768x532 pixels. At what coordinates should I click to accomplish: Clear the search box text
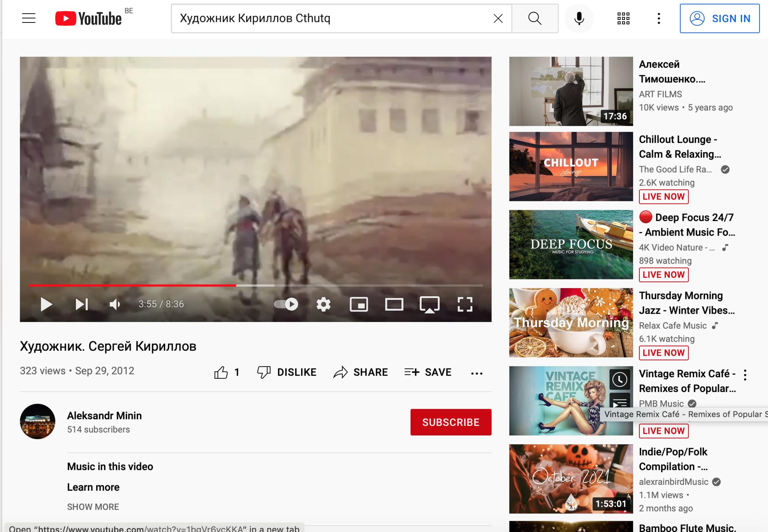(498, 18)
